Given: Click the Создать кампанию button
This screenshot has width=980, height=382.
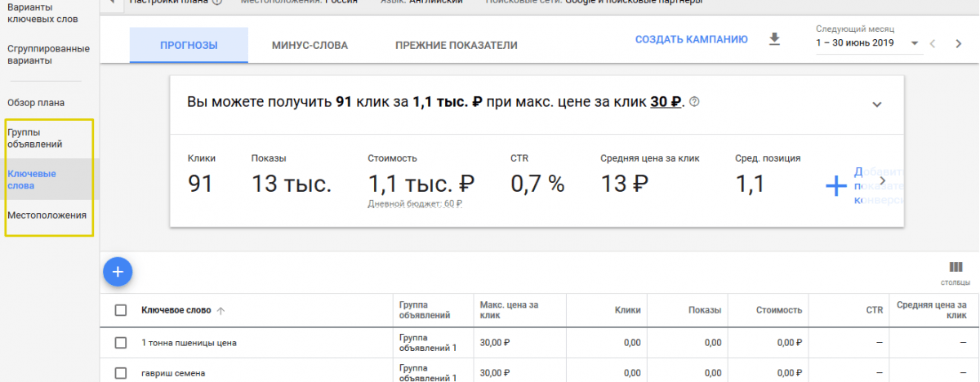Looking at the screenshot, I should [691, 39].
